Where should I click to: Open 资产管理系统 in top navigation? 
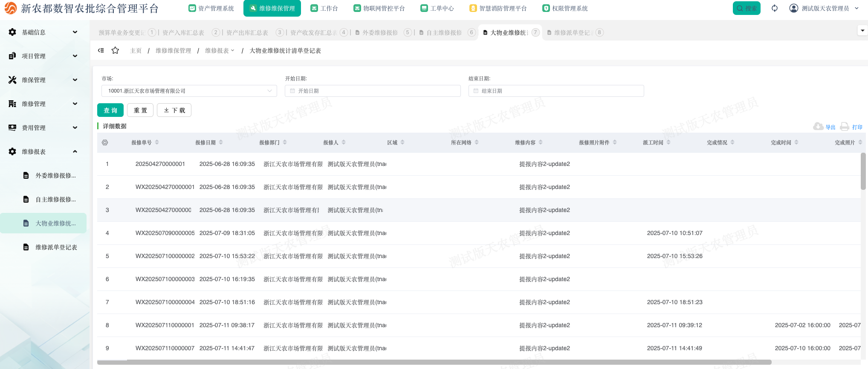tap(211, 8)
